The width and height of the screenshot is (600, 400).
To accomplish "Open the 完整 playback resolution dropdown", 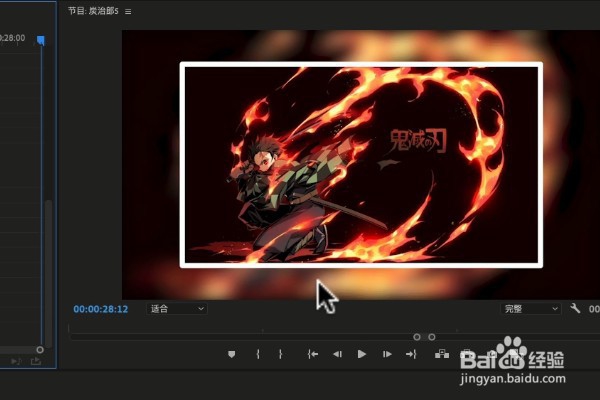I will pos(531,309).
